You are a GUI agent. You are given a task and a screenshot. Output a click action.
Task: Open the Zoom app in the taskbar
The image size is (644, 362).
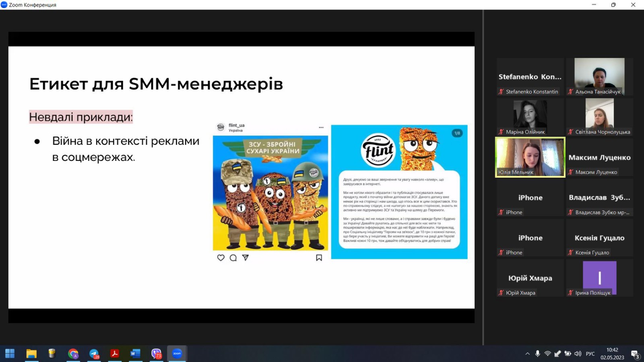click(x=177, y=354)
